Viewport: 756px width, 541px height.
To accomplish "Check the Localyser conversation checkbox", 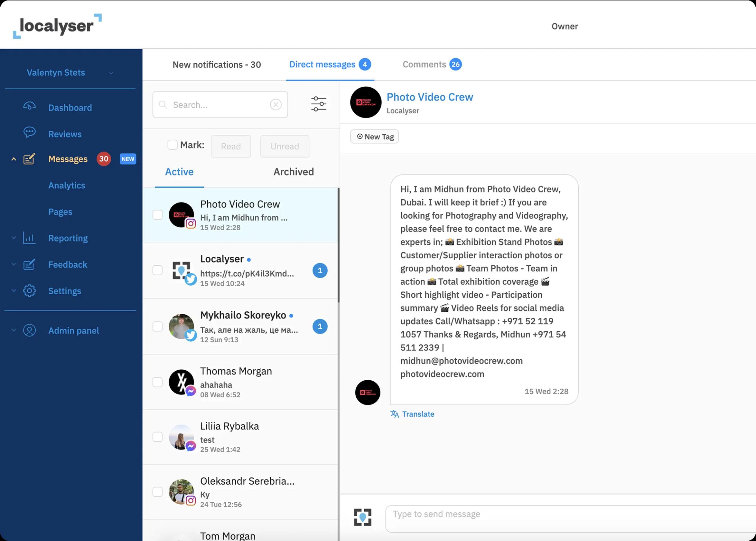I will tap(157, 270).
